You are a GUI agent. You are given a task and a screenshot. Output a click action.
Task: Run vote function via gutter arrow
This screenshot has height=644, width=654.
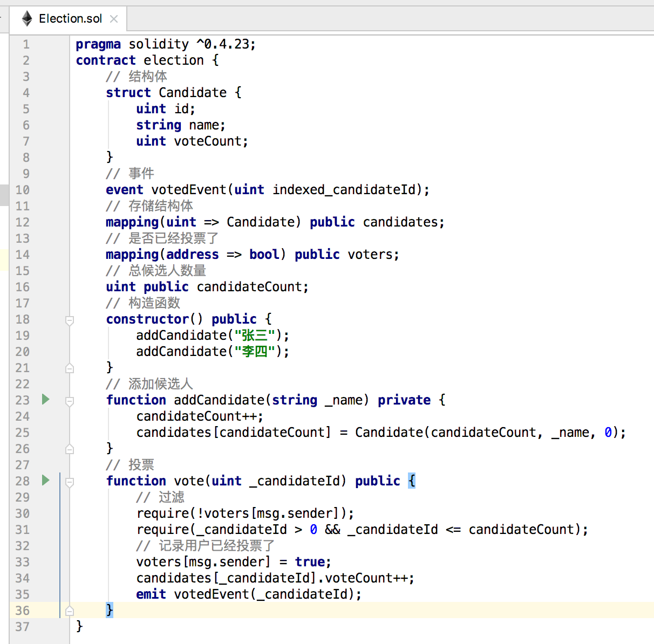point(46,480)
